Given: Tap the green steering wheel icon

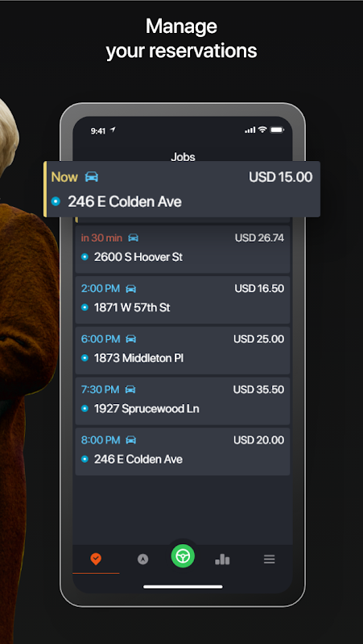Looking at the screenshot, I should [x=183, y=556].
